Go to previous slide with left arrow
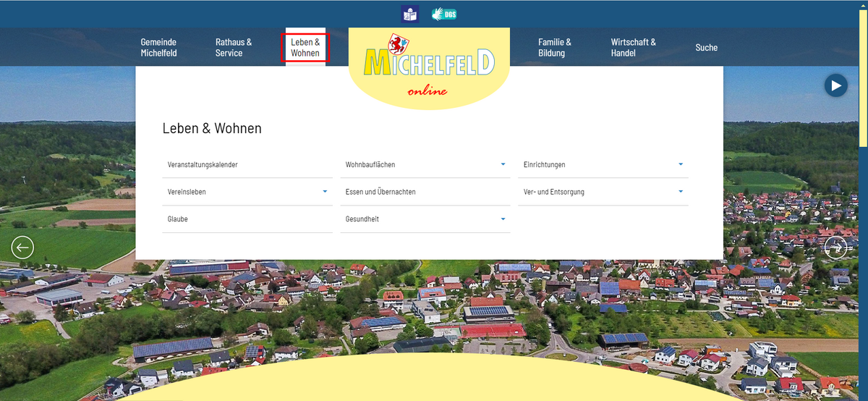This screenshot has height=401, width=868. point(22,248)
